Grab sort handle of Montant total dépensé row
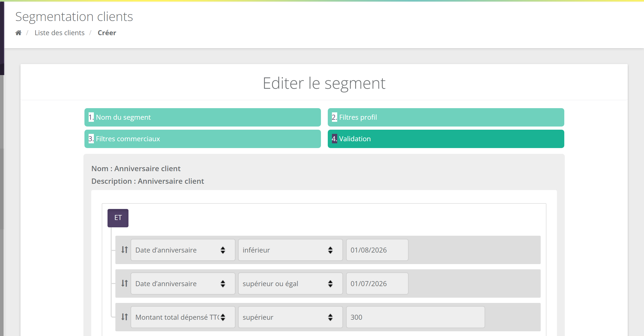This screenshot has width=644, height=336. pyautogui.click(x=125, y=317)
